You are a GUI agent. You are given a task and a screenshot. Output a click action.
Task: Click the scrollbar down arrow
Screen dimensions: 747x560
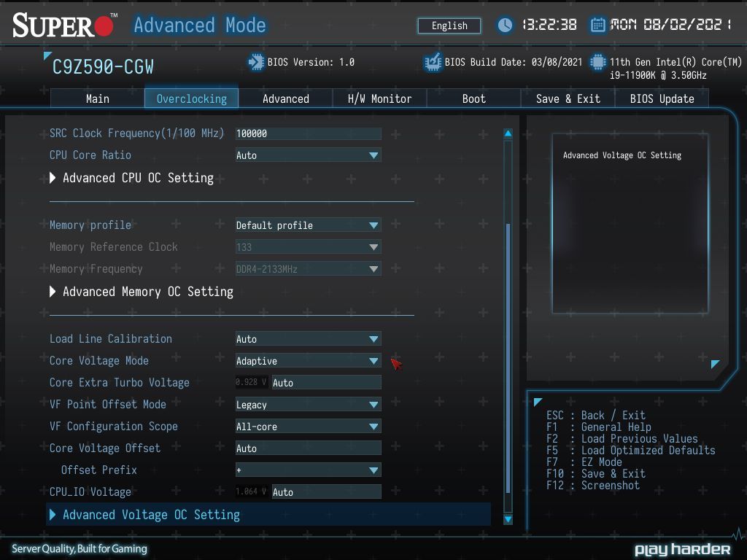pos(508,519)
